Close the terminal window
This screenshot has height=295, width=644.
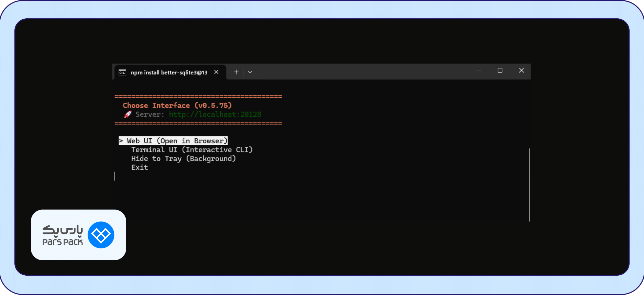[521, 70]
